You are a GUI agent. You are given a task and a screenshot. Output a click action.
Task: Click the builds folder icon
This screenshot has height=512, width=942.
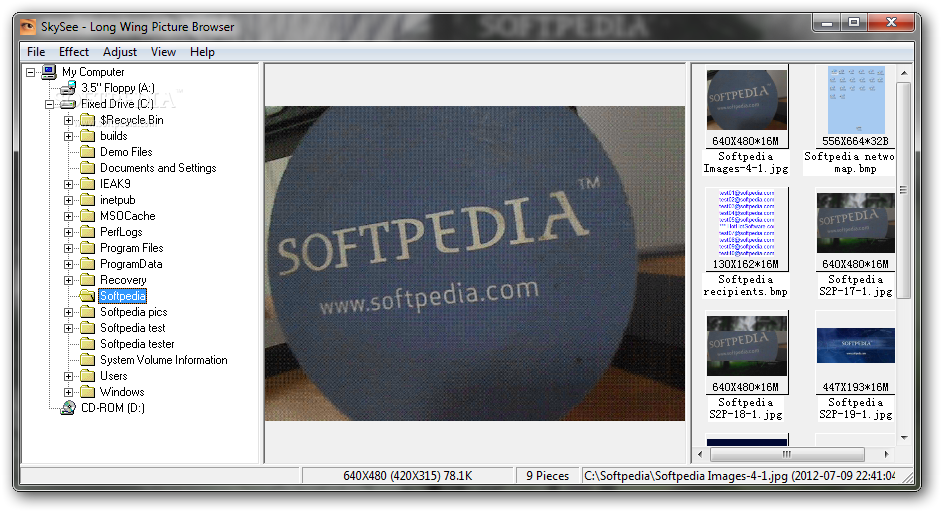coord(88,136)
